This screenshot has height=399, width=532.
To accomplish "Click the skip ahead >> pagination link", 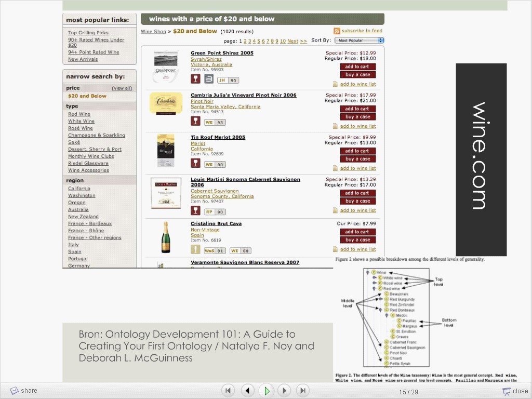I will tap(303, 41).
